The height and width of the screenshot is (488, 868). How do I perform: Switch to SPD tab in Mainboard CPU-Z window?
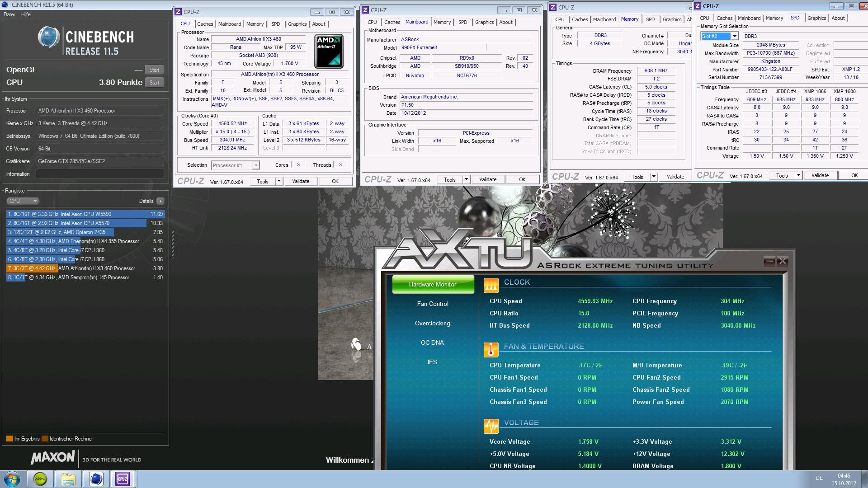coord(462,22)
